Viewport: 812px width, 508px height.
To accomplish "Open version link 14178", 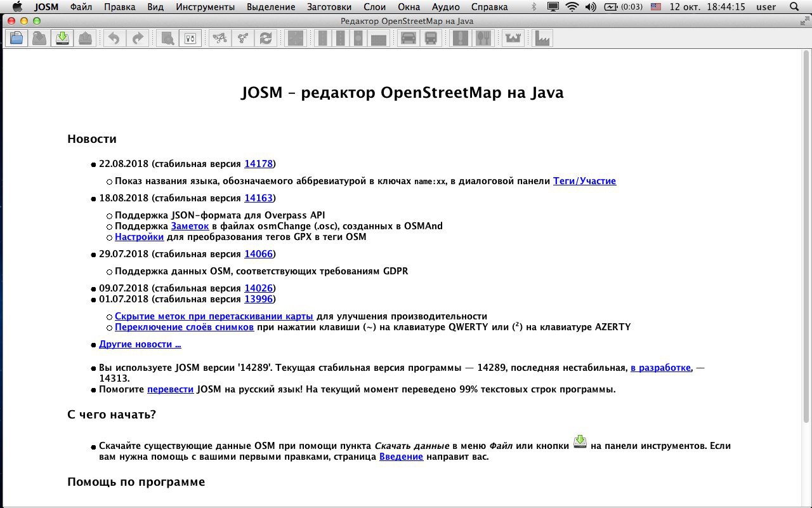I will point(258,164).
